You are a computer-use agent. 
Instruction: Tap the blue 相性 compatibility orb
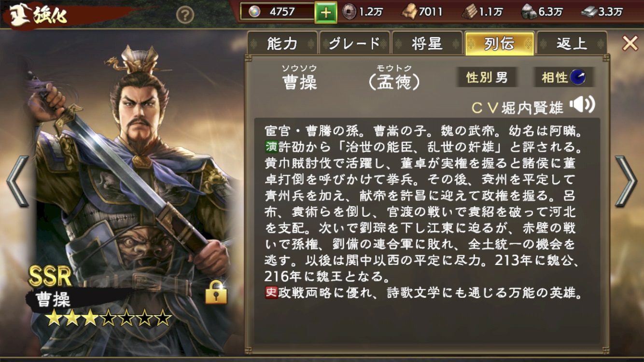click(577, 77)
